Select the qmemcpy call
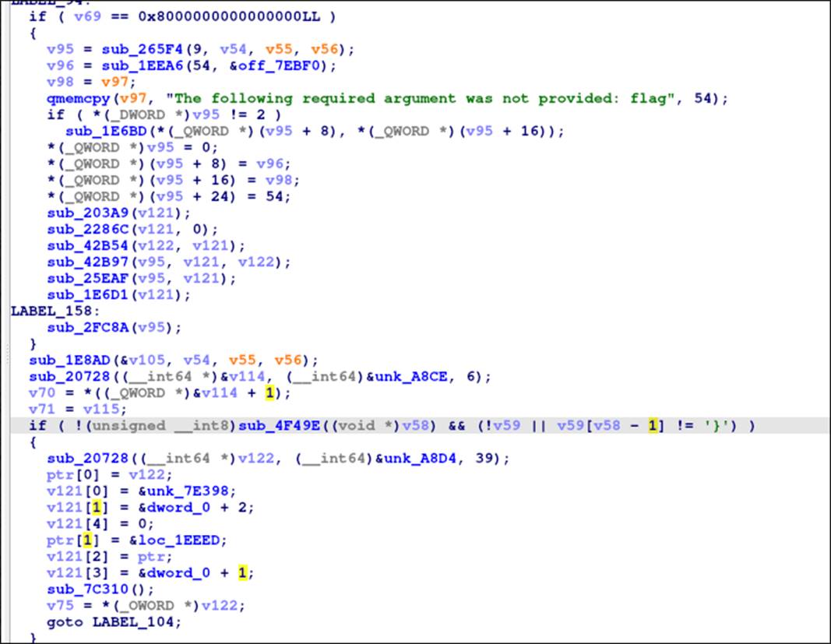Viewport: 831px width, 644px height. tap(75, 99)
